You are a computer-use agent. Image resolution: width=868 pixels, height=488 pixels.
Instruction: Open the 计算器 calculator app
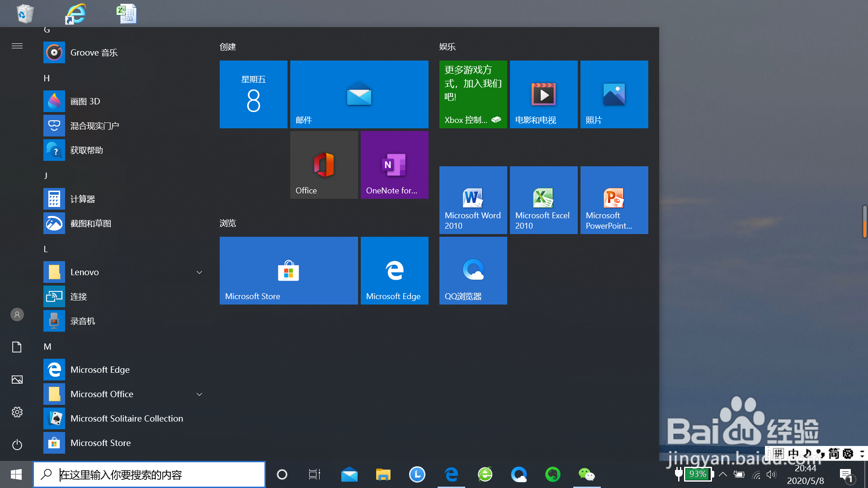82,199
